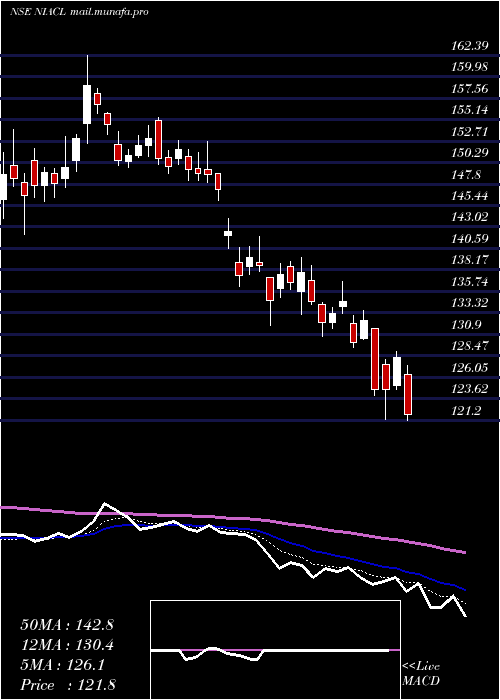Click the 162.39 price level label
The width and height of the screenshot is (500, 700).
(x=470, y=46)
